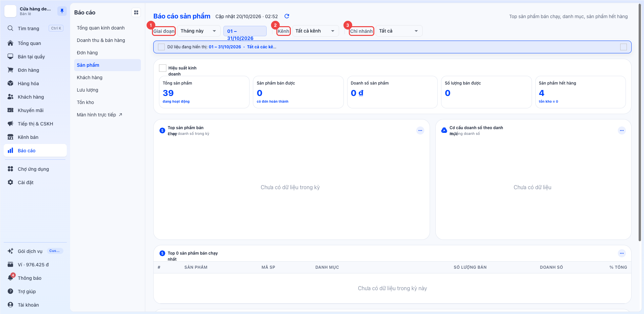Click the Hàng hóa box icon
This screenshot has width=644, height=314.
tap(10, 83)
